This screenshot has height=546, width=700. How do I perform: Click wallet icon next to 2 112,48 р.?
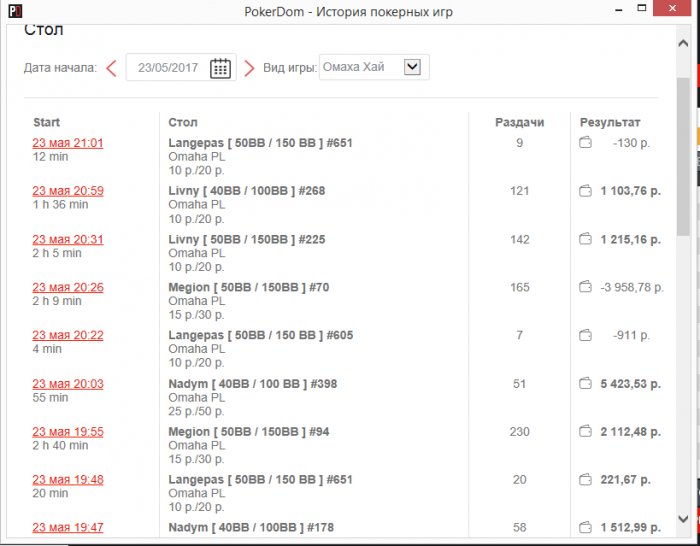click(585, 432)
